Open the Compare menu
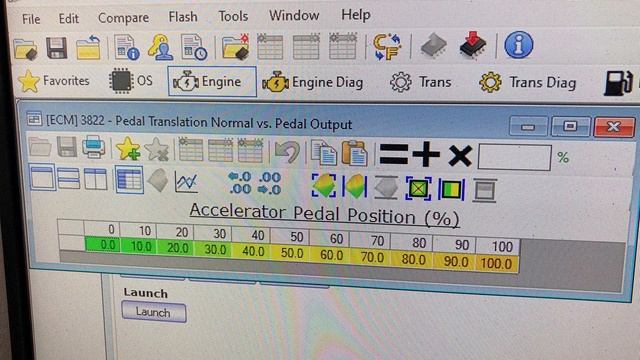This screenshot has height=360, width=640. tap(123, 18)
